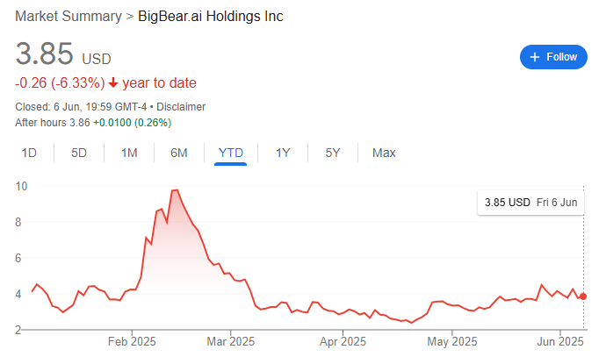Select the 5D range tab
The width and height of the screenshot is (606, 364).
79,153
